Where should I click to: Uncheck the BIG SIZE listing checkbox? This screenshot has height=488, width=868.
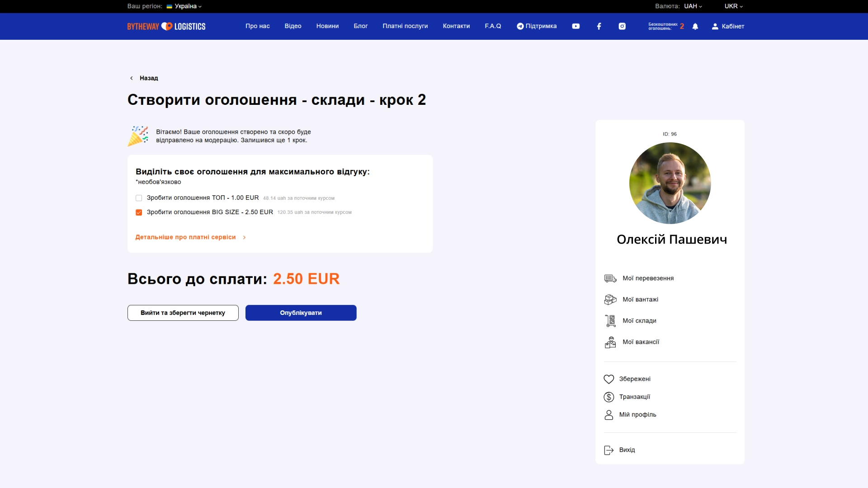pyautogui.click(x=139, y=212)
